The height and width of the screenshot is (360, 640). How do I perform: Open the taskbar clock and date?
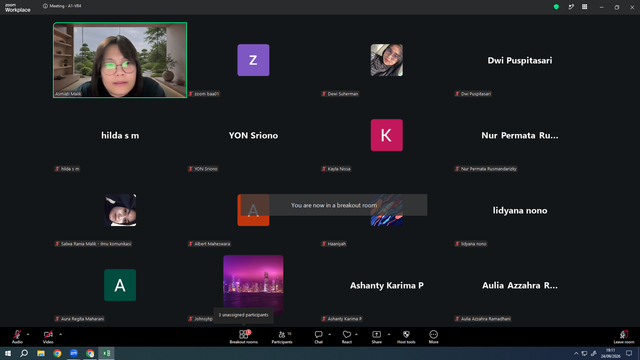611,353
